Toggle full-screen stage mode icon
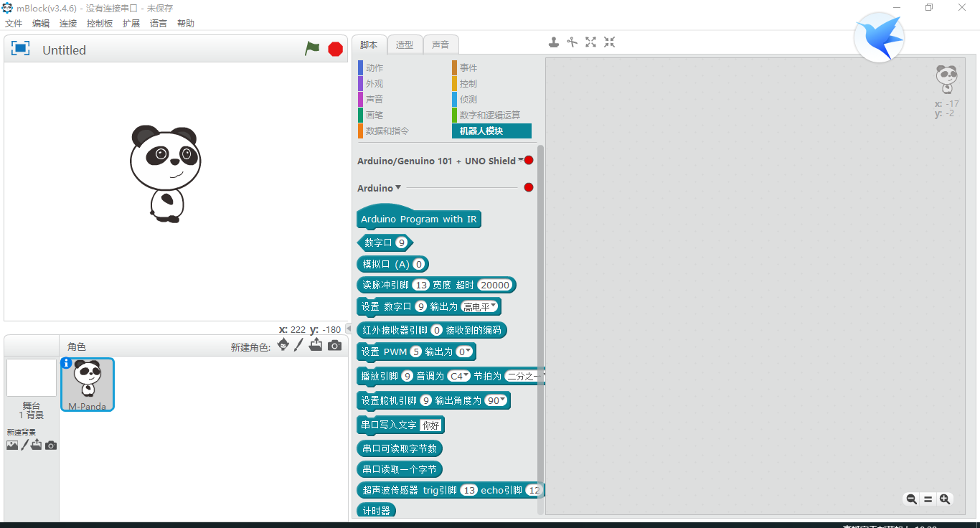This screenshot has width=980, height=528. [x=21, y=48]
